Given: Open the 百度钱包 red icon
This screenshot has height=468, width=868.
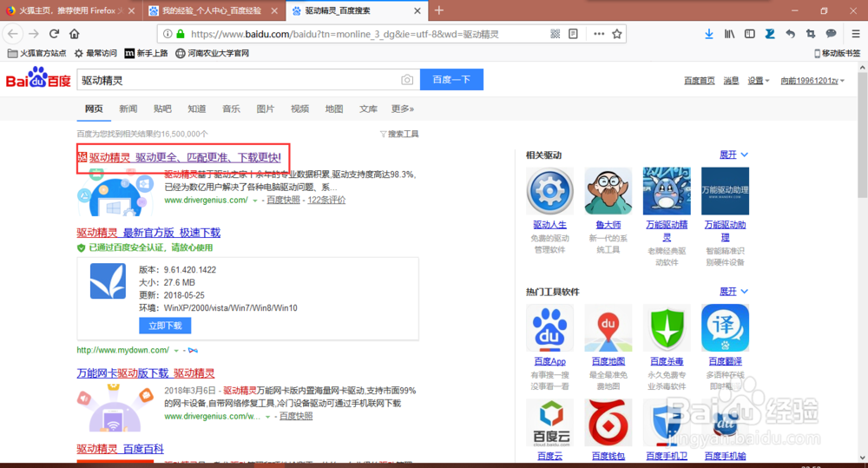Looking at the screenshot, I should [x=608, y=423].
